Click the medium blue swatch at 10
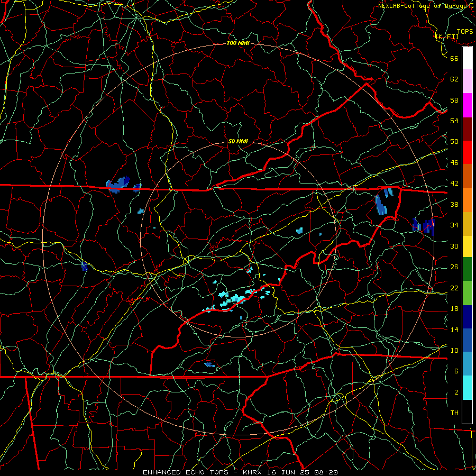The width and height of the screenshot is (476, 476). [467, 340]
